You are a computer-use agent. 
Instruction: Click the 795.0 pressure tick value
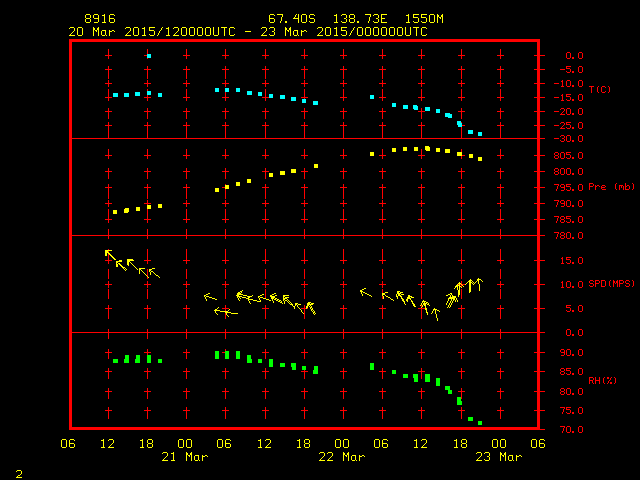(569, 188)
